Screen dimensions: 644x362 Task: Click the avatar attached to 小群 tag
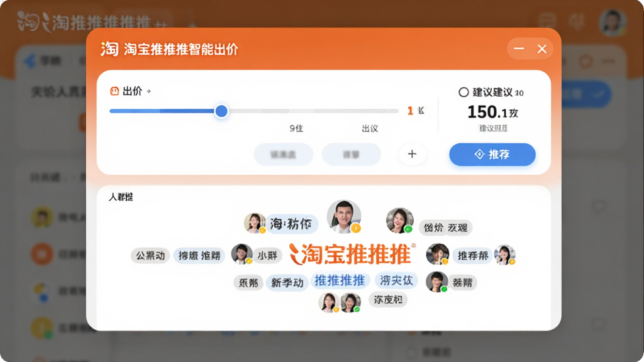pyautogui.click(x=241, y=254)
